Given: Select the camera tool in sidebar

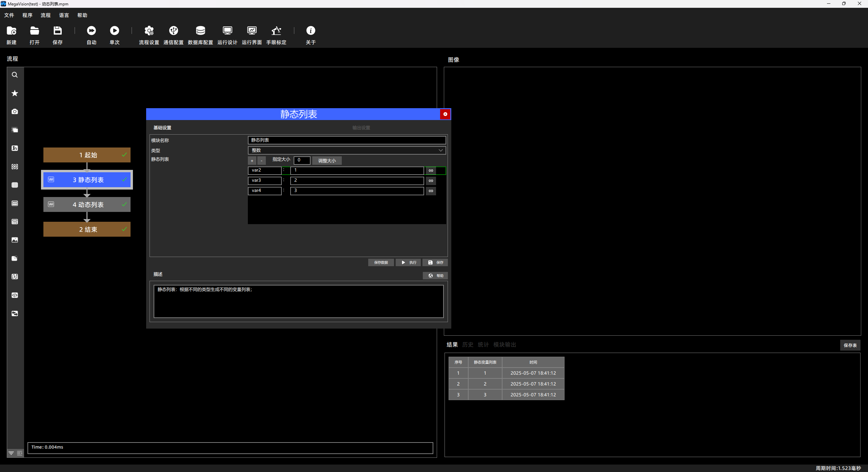Looking at the screenshot, I should (15, 112).
